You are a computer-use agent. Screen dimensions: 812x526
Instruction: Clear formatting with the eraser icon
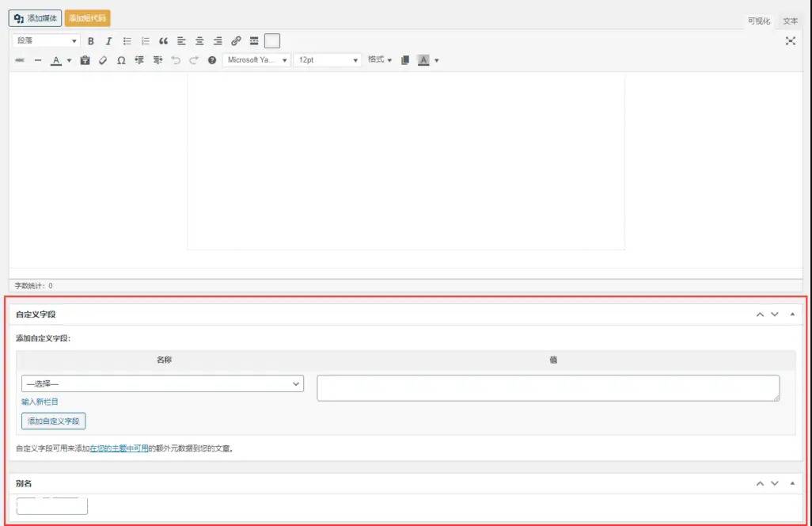point(103,60)
